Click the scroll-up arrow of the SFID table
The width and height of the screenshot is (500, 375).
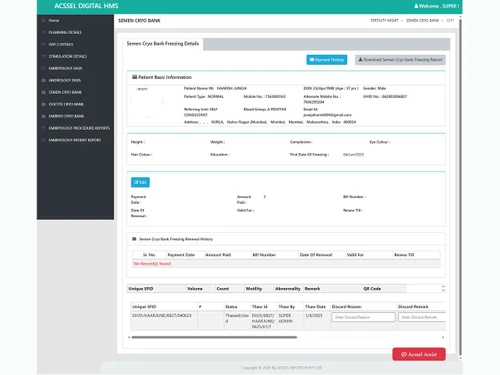443,286
